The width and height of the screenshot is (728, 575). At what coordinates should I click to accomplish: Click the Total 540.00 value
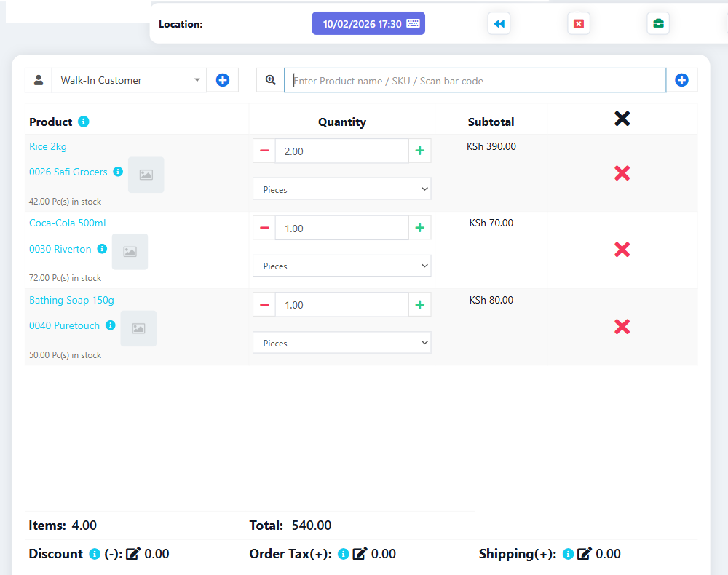click(x=312, y=526)
